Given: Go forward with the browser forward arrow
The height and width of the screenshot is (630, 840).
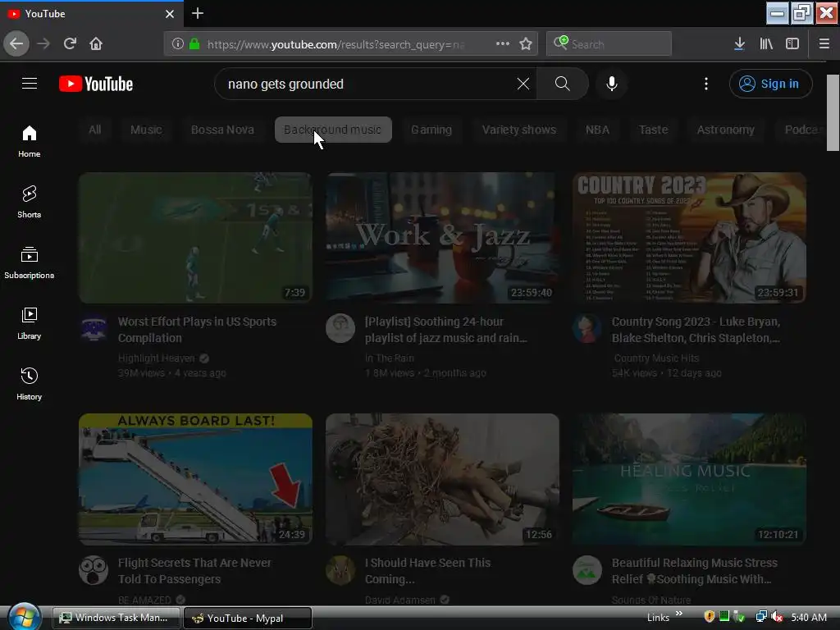Looking at the screenshot, I should click(x=43, y=43).
